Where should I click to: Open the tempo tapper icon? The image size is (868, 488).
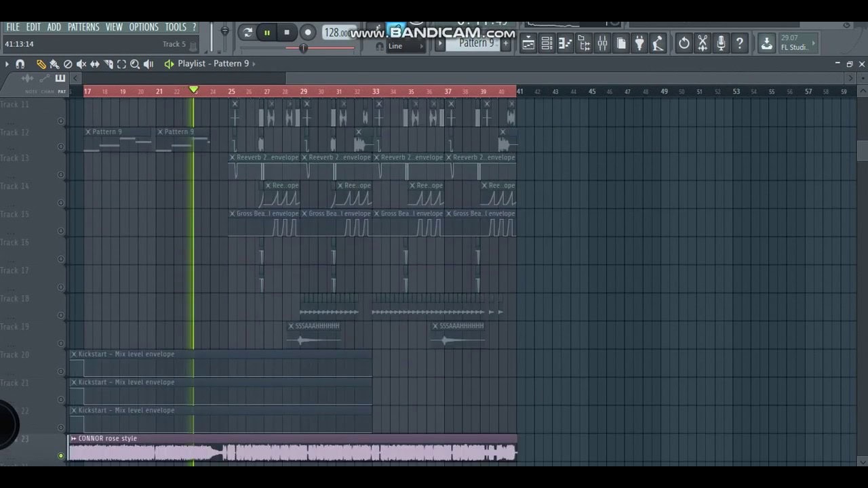(658, 44)
